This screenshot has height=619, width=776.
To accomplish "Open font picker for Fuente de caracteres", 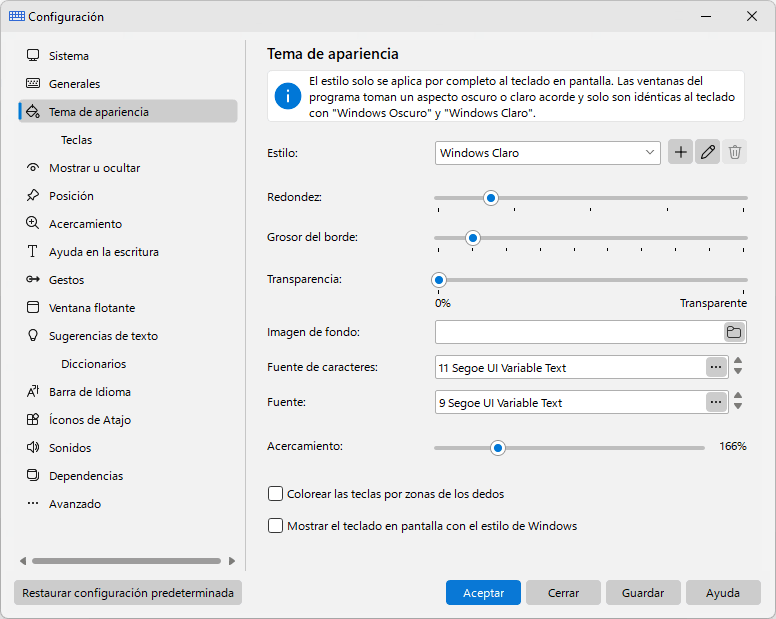I will pos(716,367).
